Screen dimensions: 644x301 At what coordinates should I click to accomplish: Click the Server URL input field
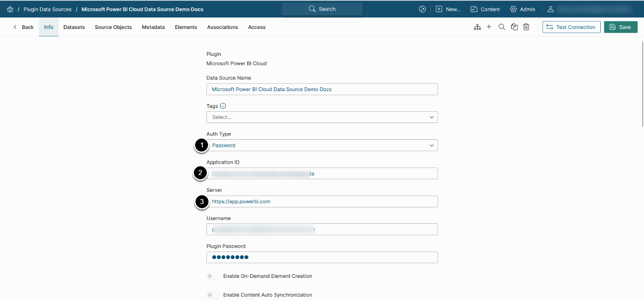click(322, 202)
